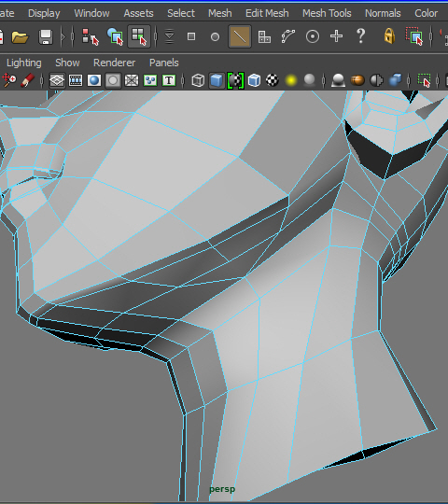448x504 pixels.
Task: Toggle the resolution gate icon
Action: pyautogui.click(x=94, y=80)
